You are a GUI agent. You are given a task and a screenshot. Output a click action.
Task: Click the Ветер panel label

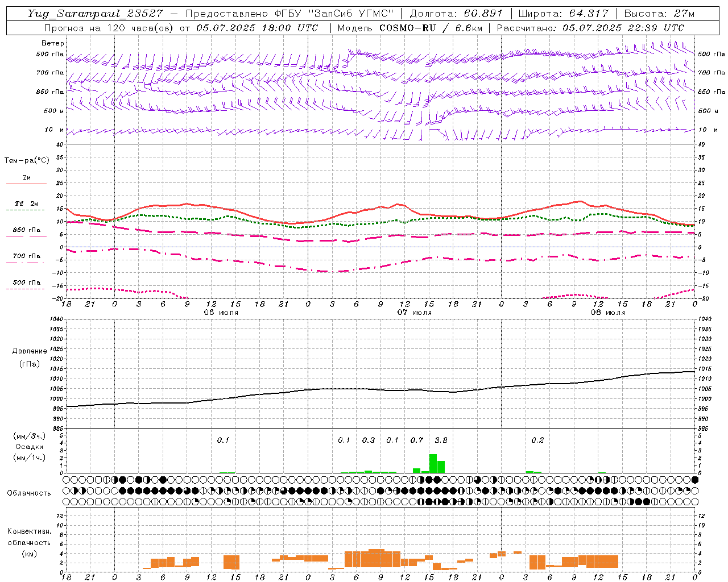(x=53, y=43)
